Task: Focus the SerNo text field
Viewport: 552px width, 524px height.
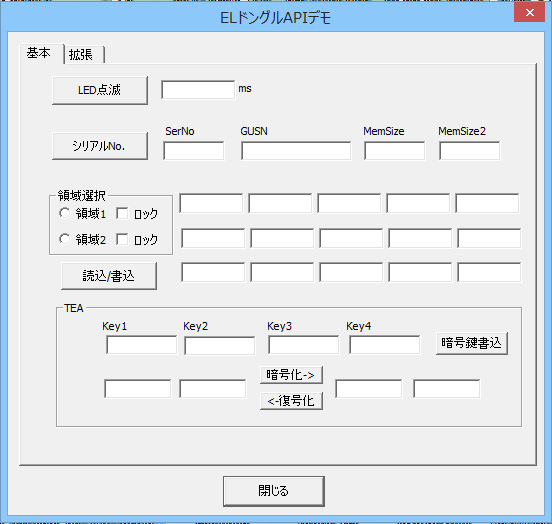Action: pyautogui.click(x=194, y=151)
